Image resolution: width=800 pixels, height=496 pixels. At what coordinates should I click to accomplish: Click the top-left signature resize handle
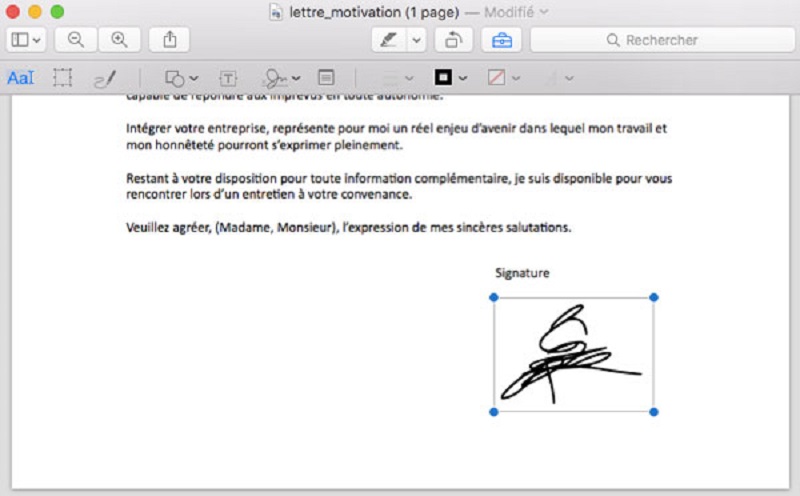pyautogui.click(x=493, y=297)
